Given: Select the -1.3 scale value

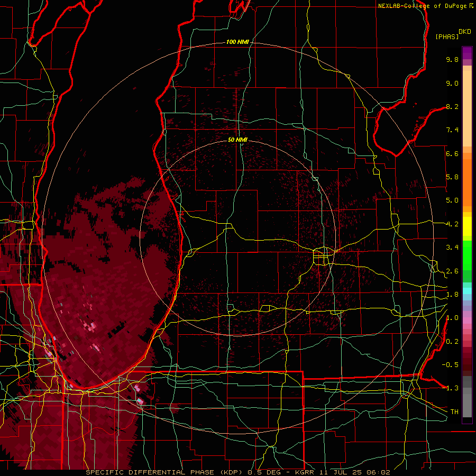Looking at the screenshot, I should click(450, 388).
